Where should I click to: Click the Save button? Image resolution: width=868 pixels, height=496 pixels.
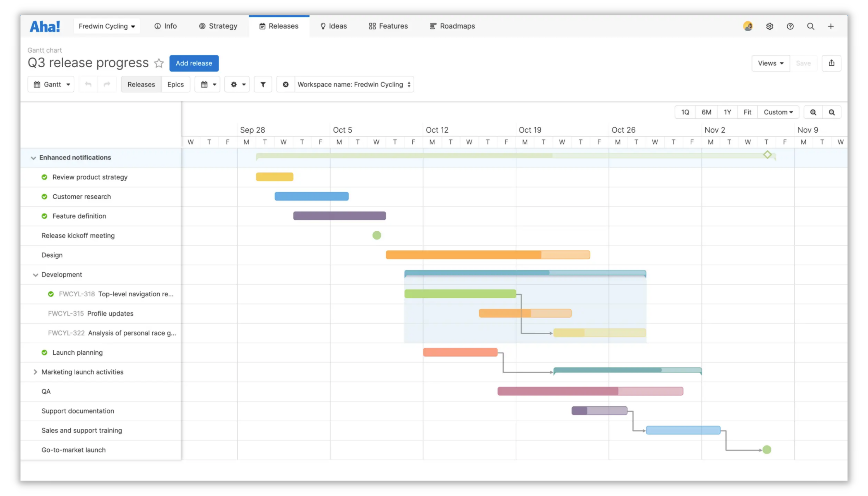pos(803,63)
